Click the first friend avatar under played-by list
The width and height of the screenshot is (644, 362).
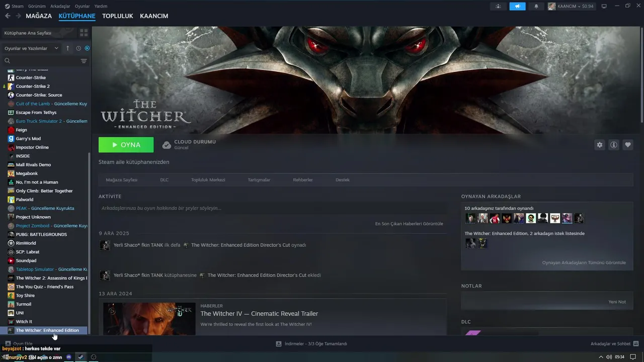(x=470, y=218)
